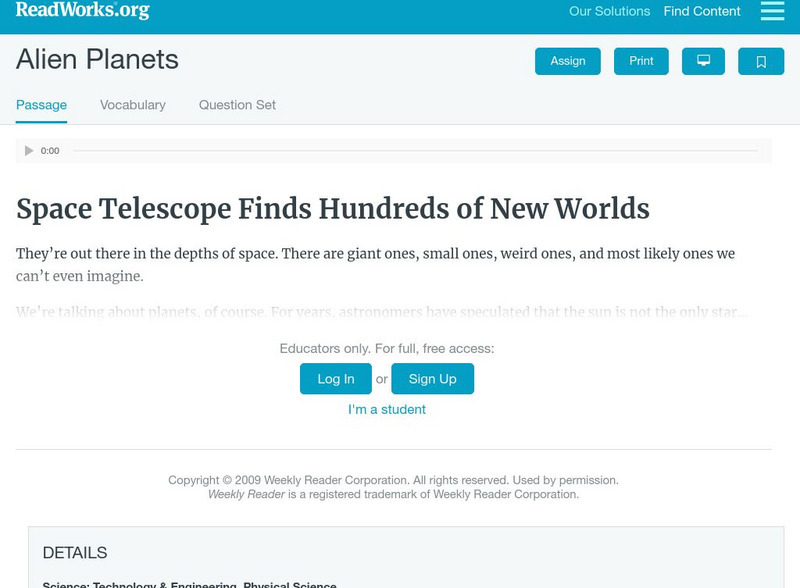Click the Print button
The width and height of the screenshot is (800, 588).
(x=641, y=61)
